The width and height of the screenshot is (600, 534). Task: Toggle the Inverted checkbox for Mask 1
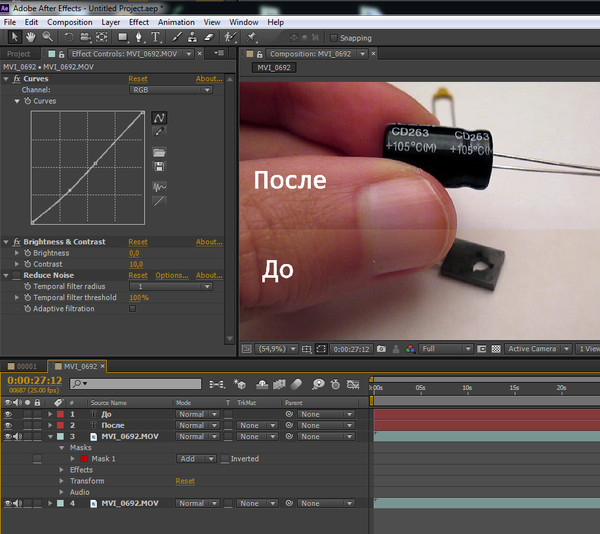225,459
